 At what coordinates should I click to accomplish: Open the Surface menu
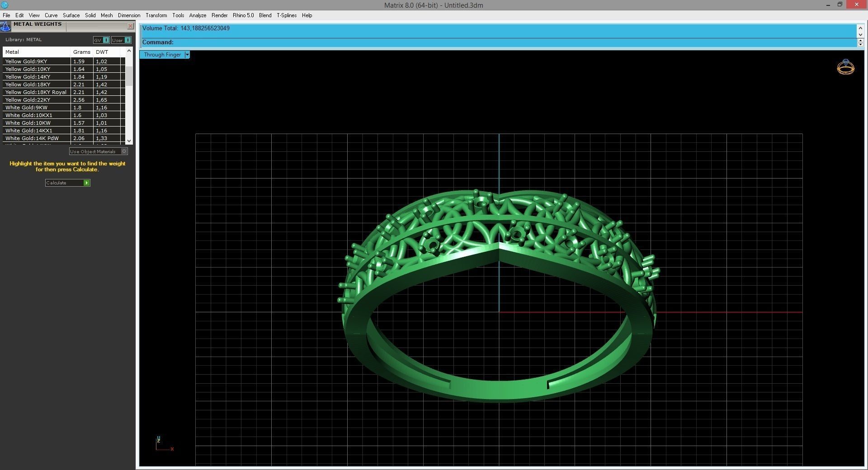coord(71,15)
